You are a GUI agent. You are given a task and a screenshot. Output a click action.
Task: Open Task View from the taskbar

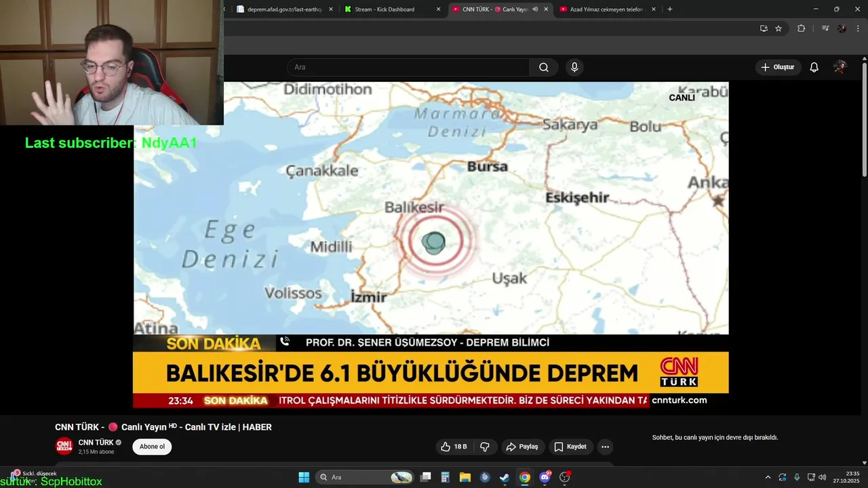(426, 477)
